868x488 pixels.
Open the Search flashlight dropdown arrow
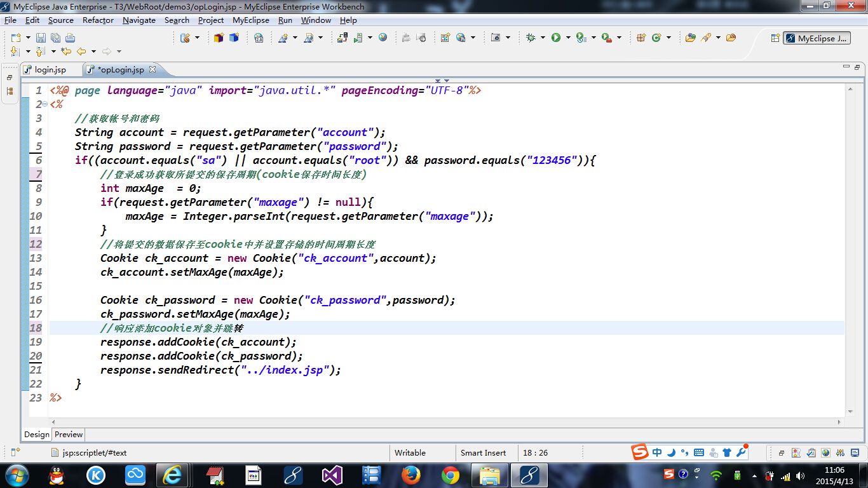(x=718, y=38)
